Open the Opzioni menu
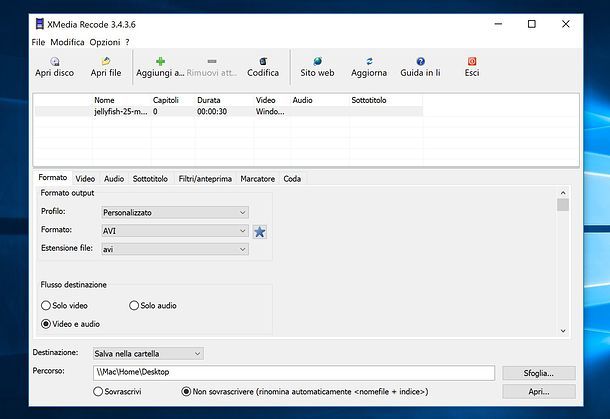 pyautogui.click(x=105, y=42)
